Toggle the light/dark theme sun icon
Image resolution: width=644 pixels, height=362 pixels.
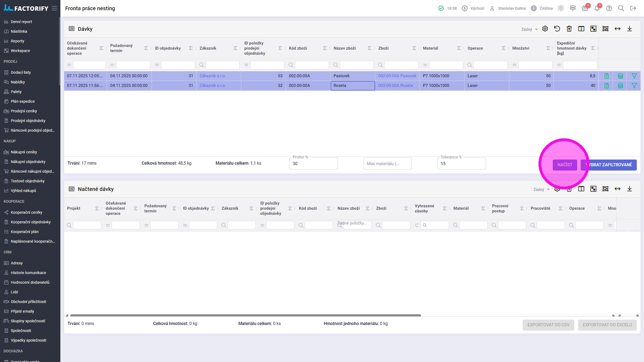tap(561, 8)
